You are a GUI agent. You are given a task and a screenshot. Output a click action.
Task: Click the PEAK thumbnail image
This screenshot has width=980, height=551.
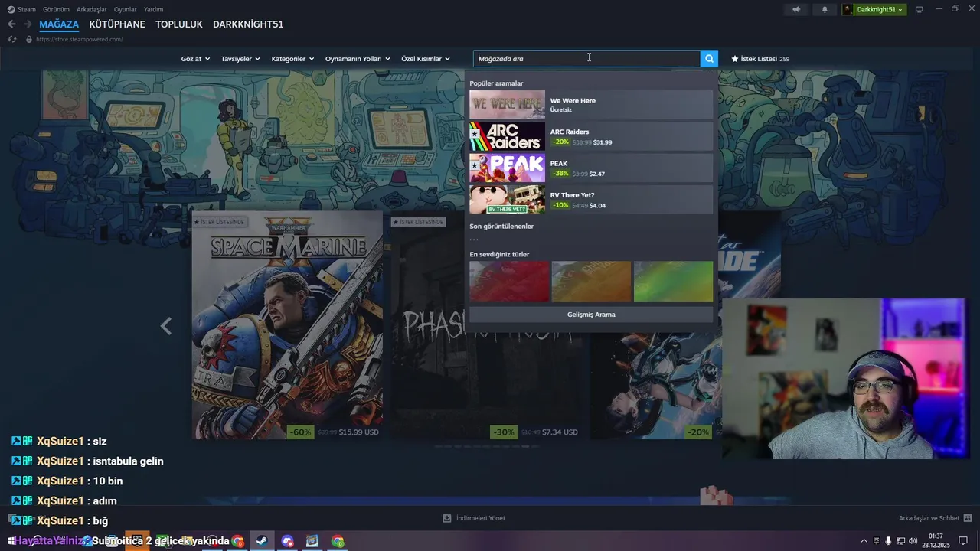[x=507, y=168]
